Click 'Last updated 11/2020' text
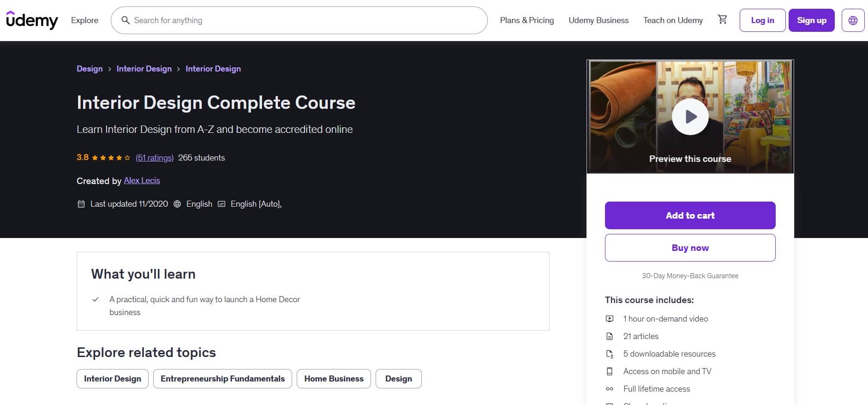The height and width of the screenshot is (405, 868). point(129,204)
